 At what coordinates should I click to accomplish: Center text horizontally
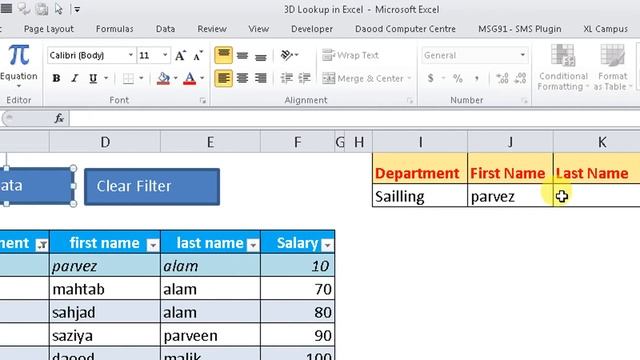242,78
